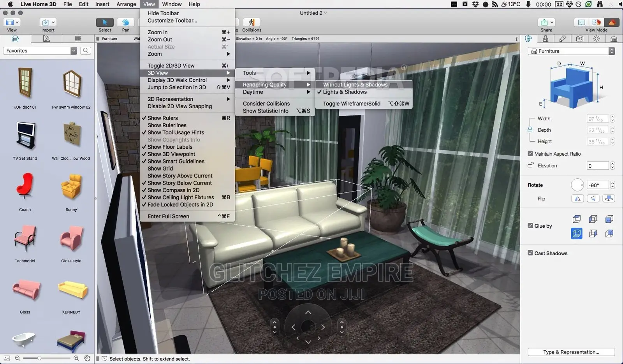Open the Insert menu in menu bar
Viewport: 623px width, 364px height.
(x=102, y=4)
